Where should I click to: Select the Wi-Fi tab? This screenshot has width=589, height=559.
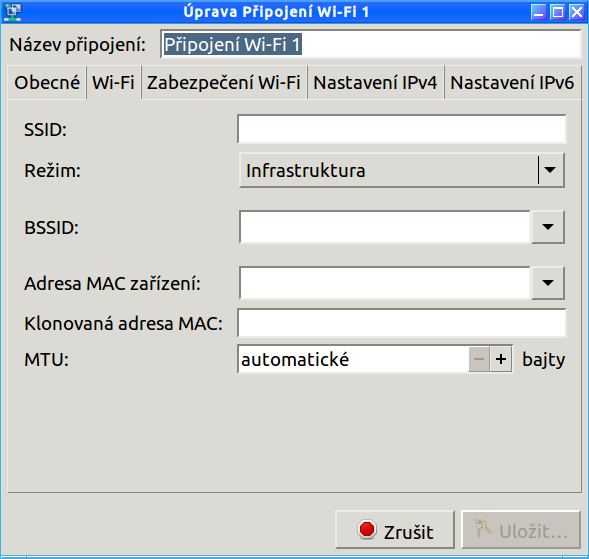click(x=113, y=82)
